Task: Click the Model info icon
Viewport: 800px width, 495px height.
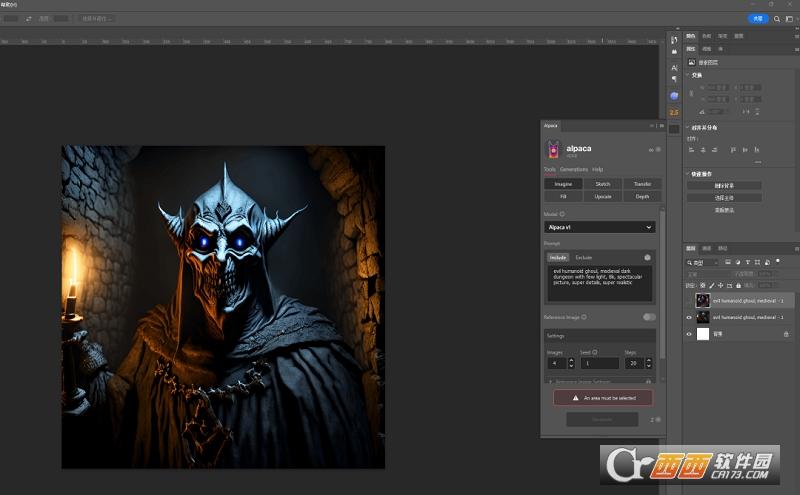Action: click(562, 214)
